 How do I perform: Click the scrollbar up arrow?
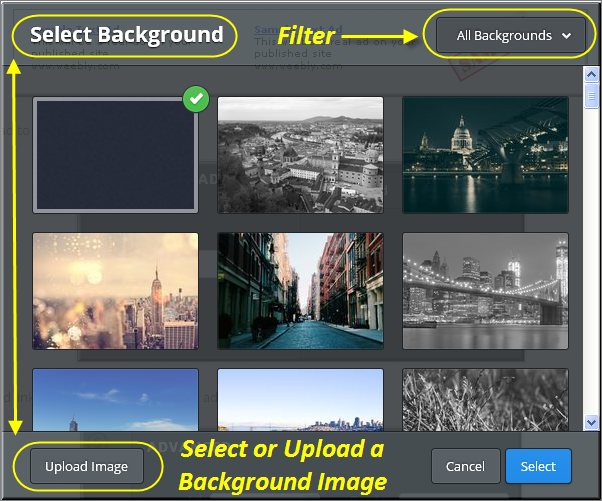click(x=591, y=74)
